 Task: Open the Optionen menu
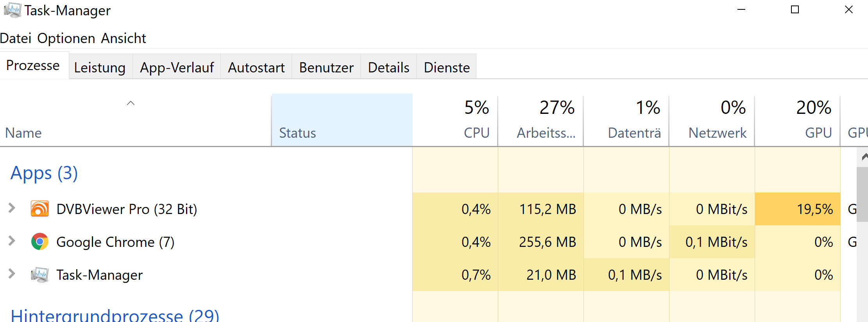[66, 38]
